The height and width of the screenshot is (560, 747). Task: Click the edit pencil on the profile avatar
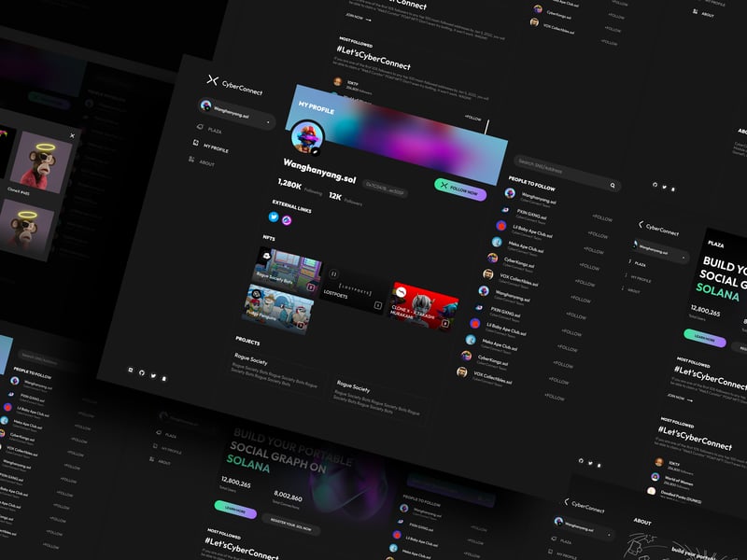pyautogui.click(x=315, y=152)
